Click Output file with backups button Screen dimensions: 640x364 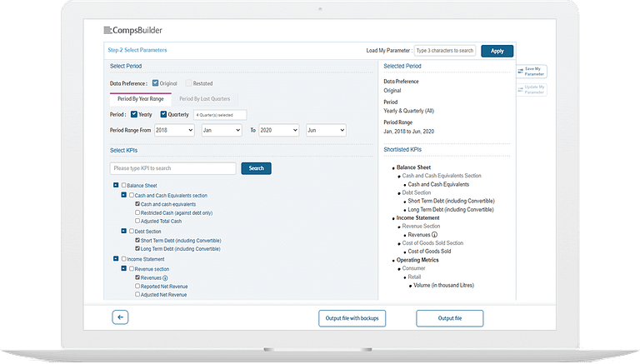(352, 318)
